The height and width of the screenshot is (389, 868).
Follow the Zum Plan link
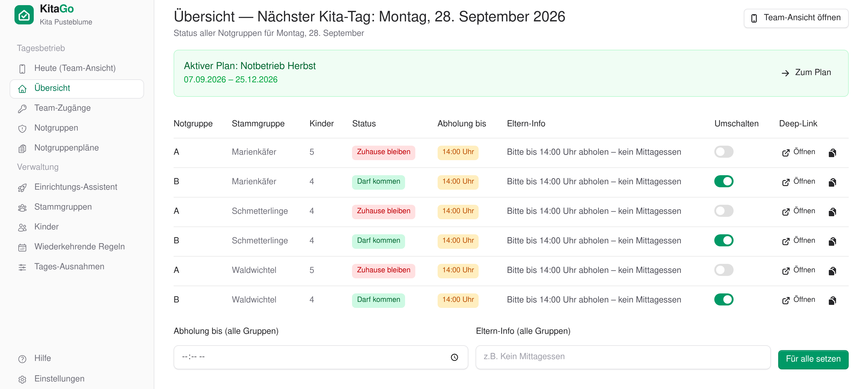point(806,72)
